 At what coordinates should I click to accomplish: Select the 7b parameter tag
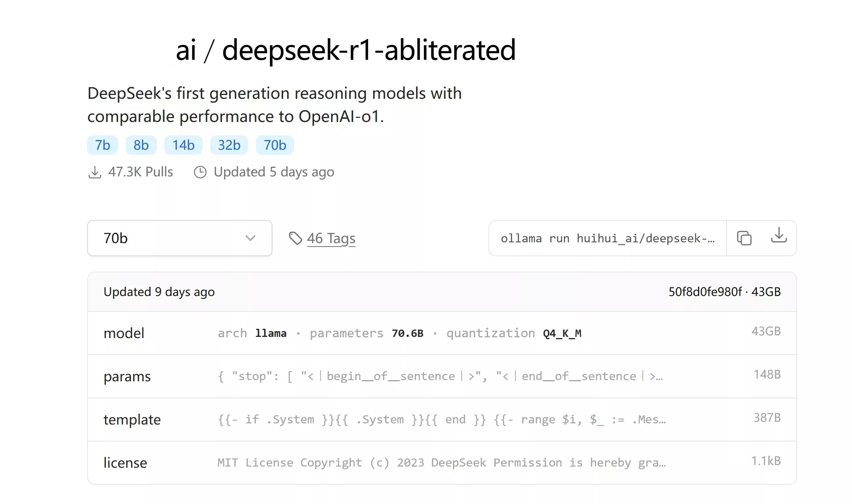pos(102,145)
